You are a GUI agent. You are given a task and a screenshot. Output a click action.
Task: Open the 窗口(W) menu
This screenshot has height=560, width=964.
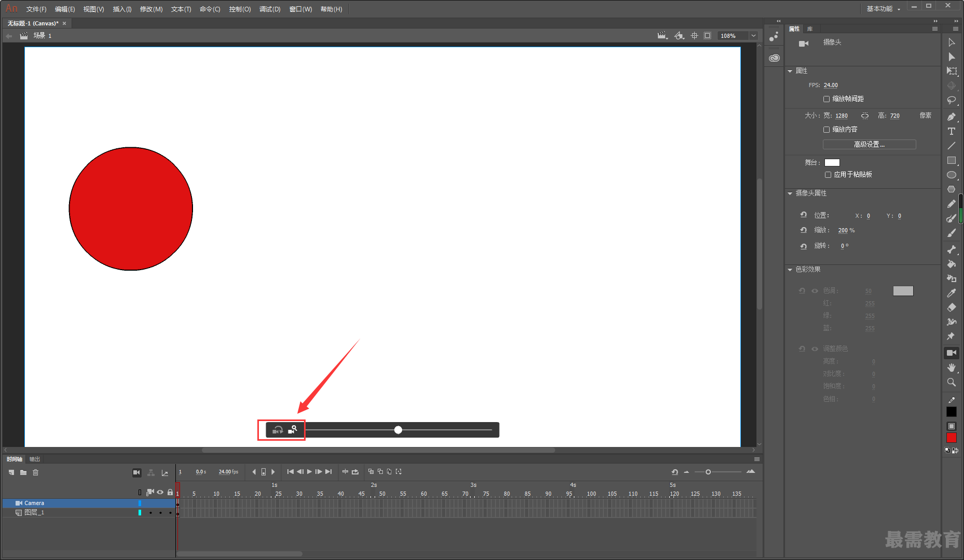point(300,9)
